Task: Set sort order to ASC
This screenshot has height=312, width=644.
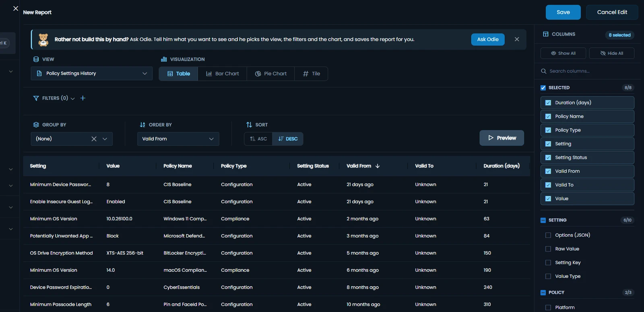Action: point(258,139)
